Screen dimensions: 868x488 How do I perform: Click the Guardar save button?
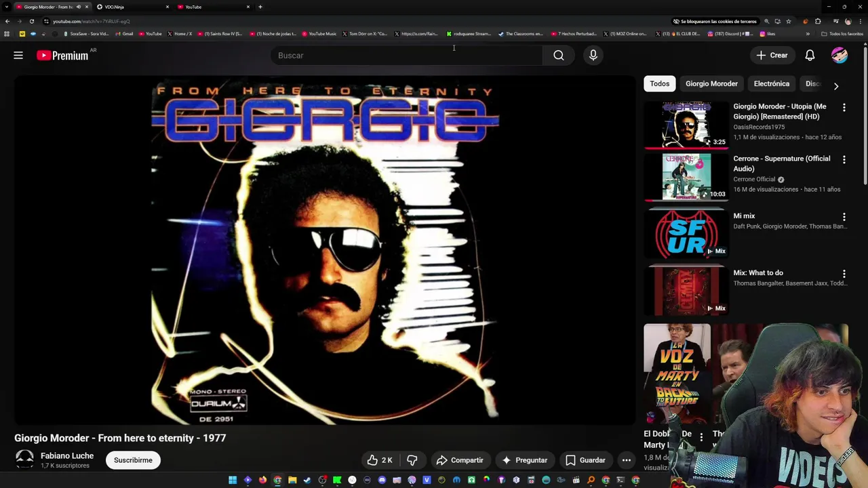[x=585, y=460]
